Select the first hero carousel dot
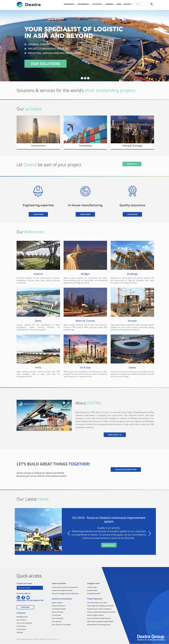 click(x=82, y=78)
